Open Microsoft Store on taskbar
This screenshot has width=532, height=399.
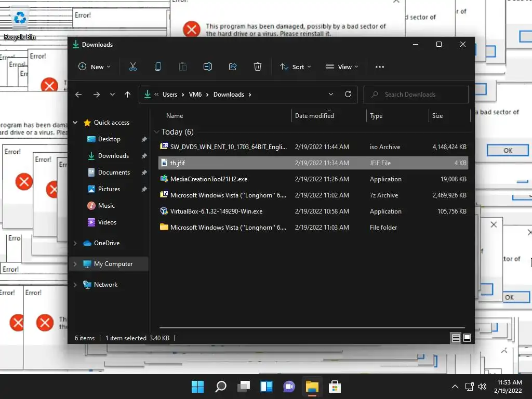point(335,387)
